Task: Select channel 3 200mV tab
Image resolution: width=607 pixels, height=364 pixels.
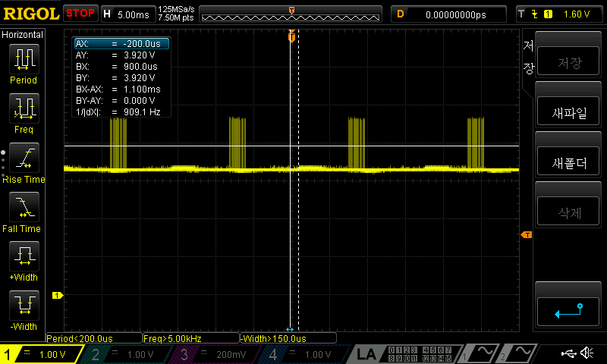Action: pos(217,354)
